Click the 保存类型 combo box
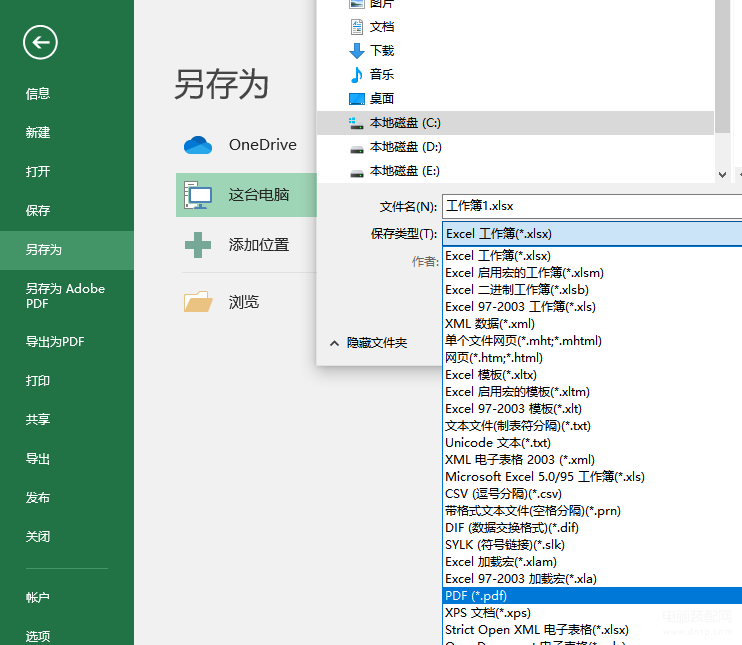Image resolution: width=742 pixels, height=645 pixels. tap(592, 234)
